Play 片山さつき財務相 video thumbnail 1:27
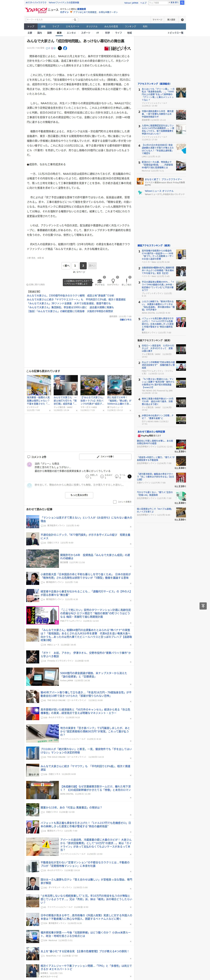 point(181,366)
